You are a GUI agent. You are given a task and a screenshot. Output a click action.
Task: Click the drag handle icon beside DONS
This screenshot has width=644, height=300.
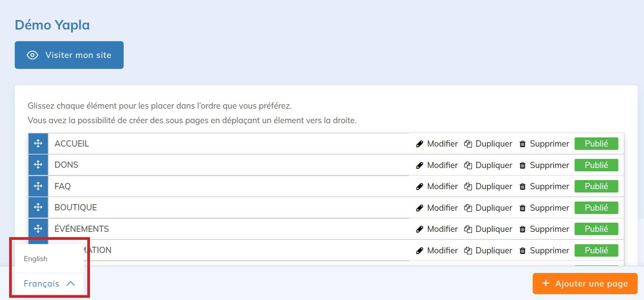(38, 165)
